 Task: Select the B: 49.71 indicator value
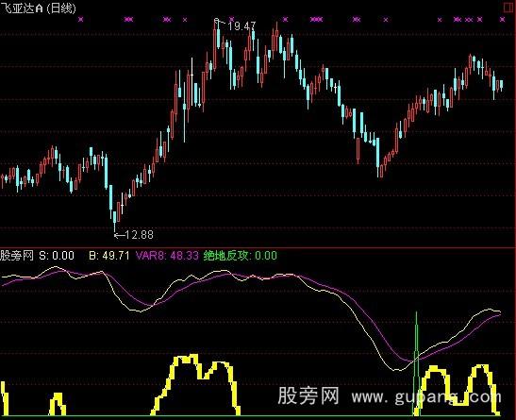point(109,256)
